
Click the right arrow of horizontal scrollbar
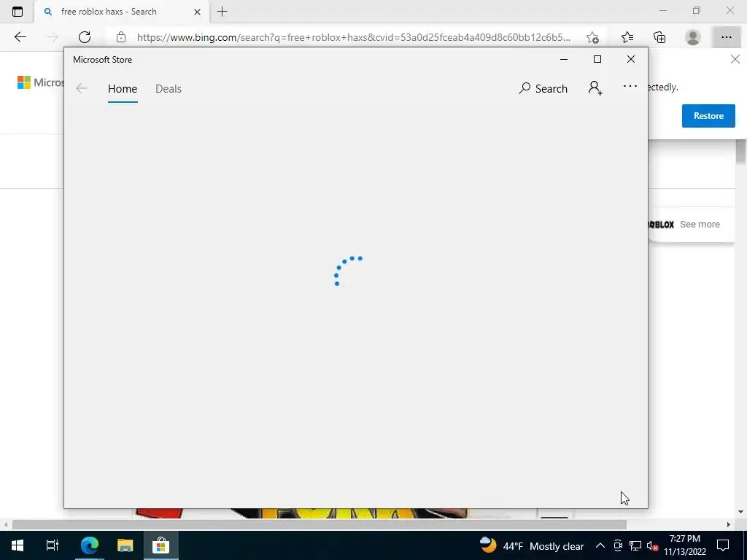click(x=729, y=525)
